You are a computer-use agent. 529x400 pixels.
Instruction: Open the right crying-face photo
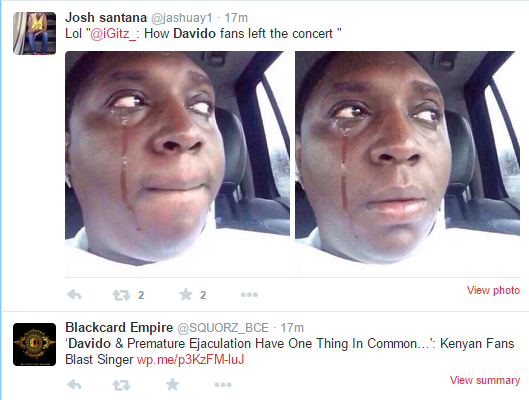point(407,163)
